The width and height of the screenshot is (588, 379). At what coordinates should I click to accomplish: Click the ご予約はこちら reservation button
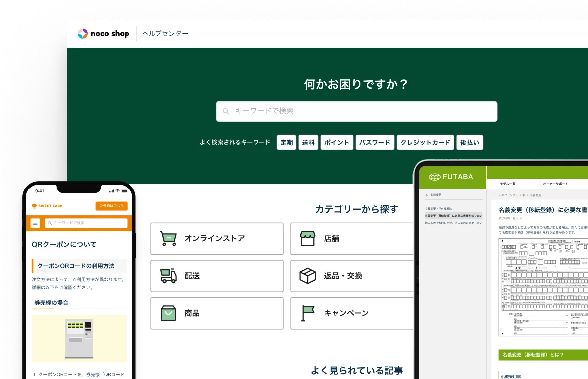coord(111,206)
